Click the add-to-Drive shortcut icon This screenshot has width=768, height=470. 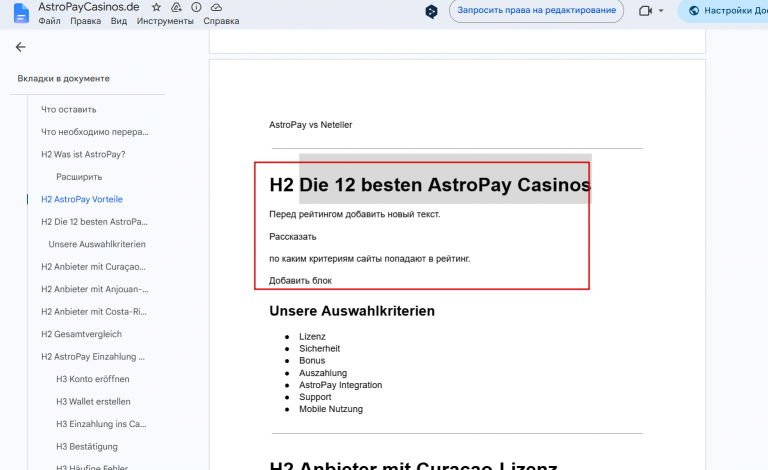(x=176, y=7)
